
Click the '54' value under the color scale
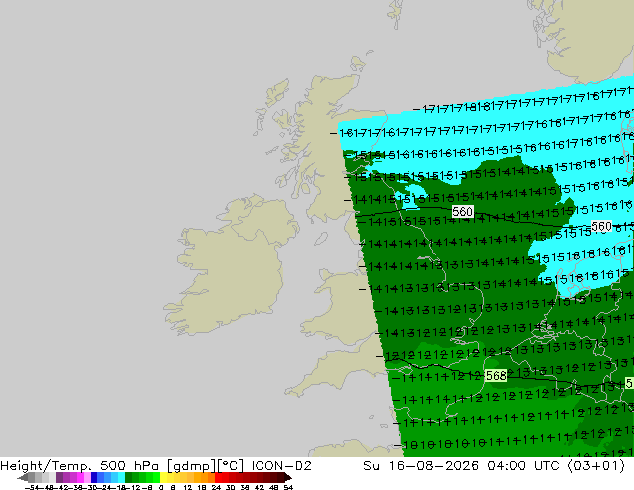(288, 487)
